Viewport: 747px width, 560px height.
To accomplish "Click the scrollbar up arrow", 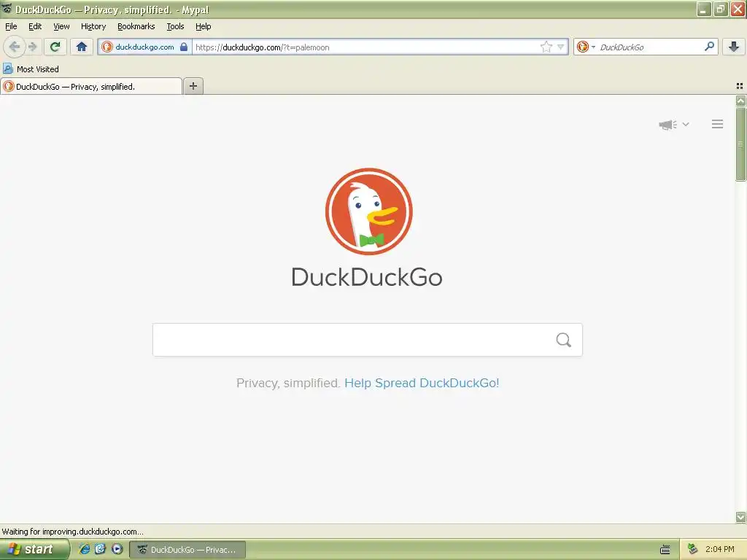I will (740, 101).
